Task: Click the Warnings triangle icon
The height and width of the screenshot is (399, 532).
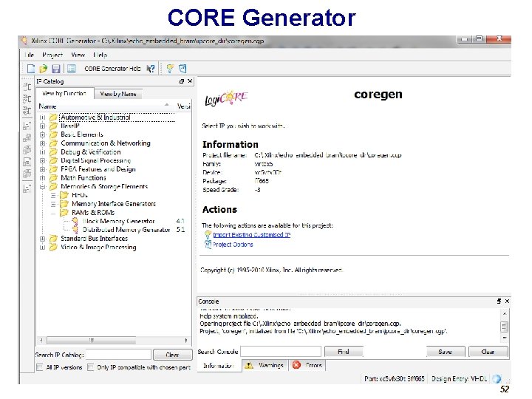Action: 249,366
